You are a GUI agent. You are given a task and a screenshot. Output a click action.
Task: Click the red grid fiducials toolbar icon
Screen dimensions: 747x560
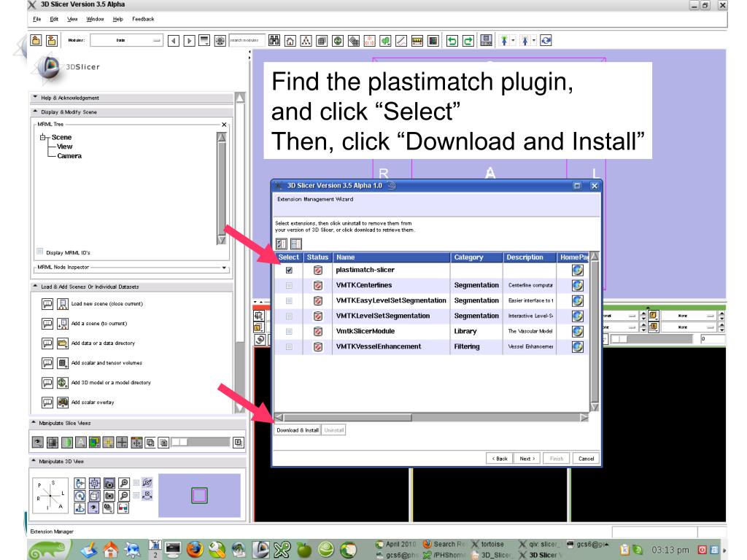click(x=369, y=41)
